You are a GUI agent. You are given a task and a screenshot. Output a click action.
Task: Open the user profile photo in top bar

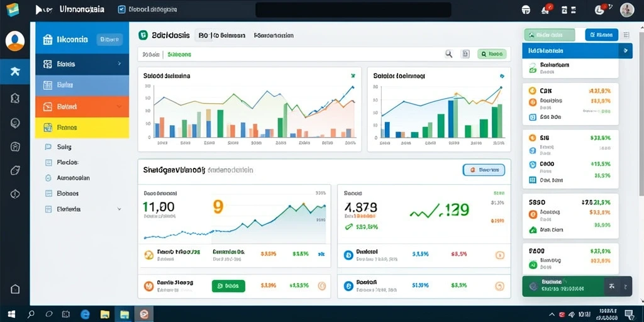click(x=627, y=10)
